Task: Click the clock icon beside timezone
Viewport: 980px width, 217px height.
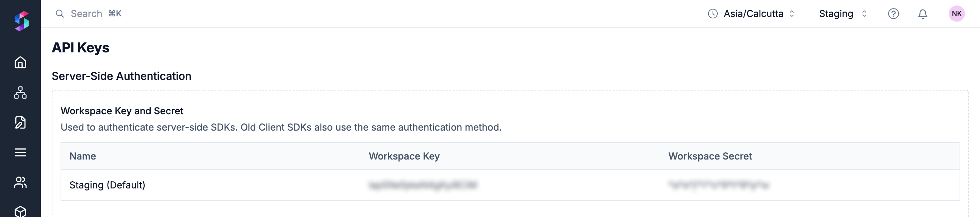Action: (712, 14)
